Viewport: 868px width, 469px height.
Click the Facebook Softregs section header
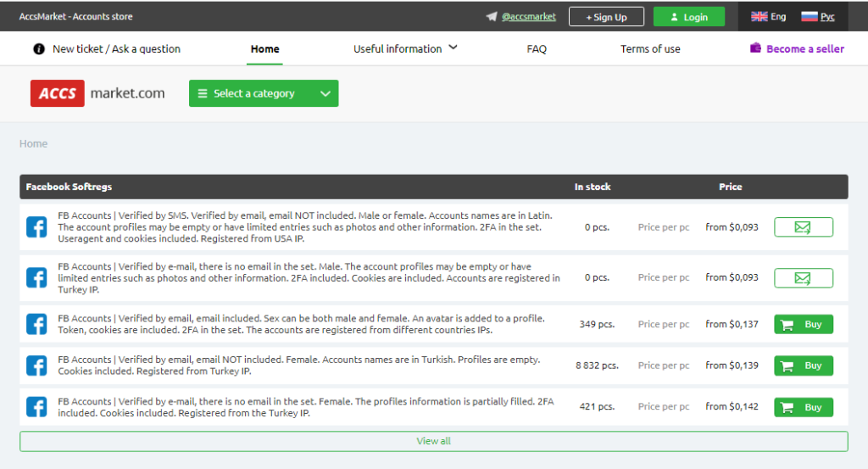pos(69,187)
